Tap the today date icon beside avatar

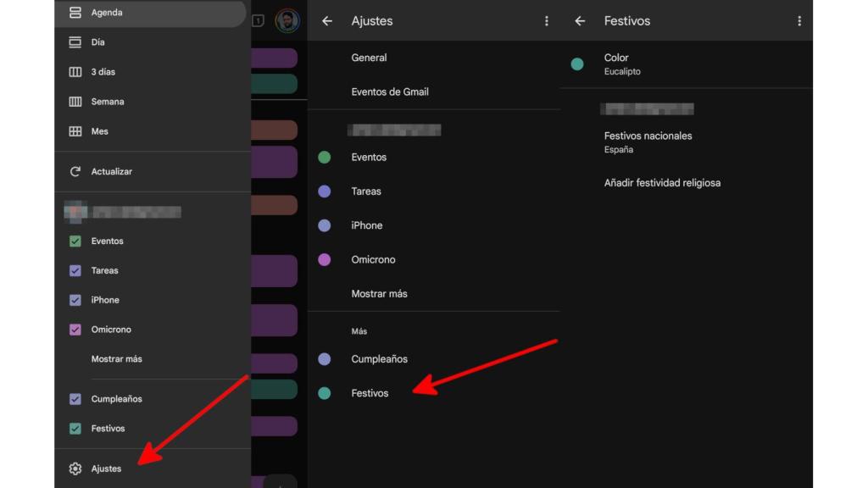[258, 20]
